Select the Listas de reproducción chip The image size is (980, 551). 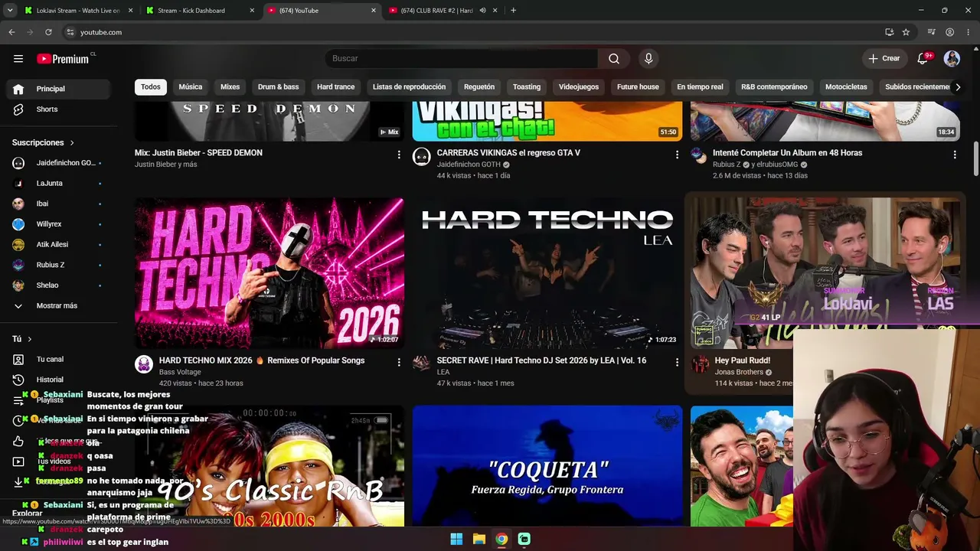click(409, 87)
